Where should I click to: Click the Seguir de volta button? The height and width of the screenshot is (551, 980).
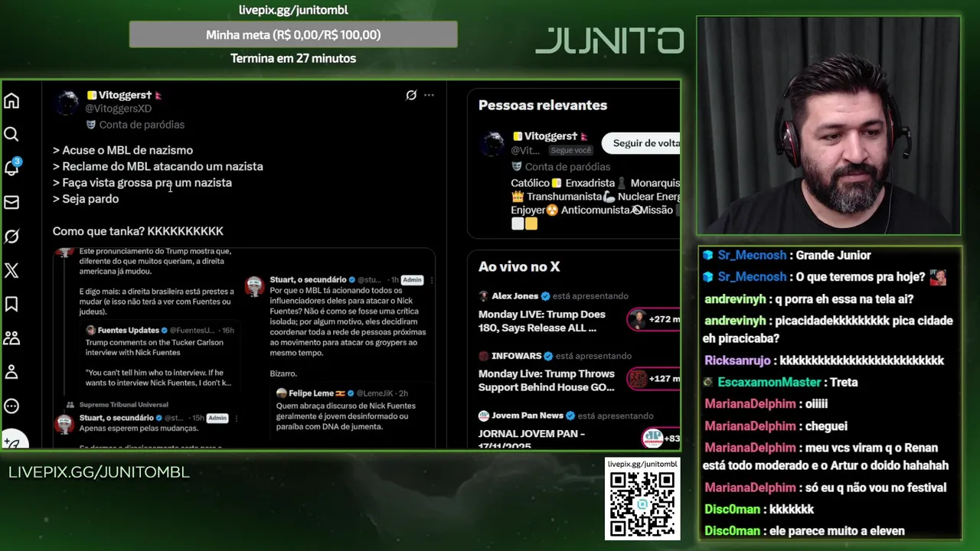pos(641,143)
